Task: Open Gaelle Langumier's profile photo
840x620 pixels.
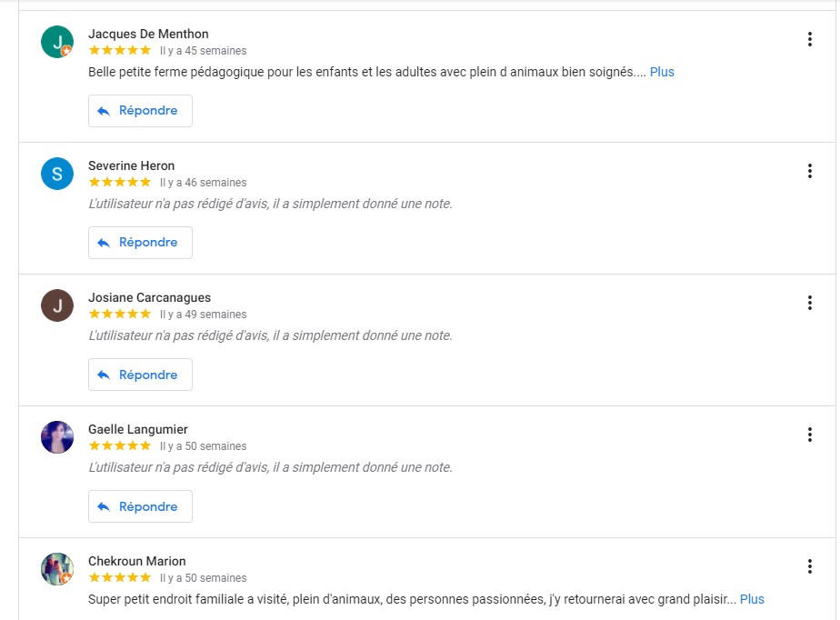Action: (x=56, y=437)
